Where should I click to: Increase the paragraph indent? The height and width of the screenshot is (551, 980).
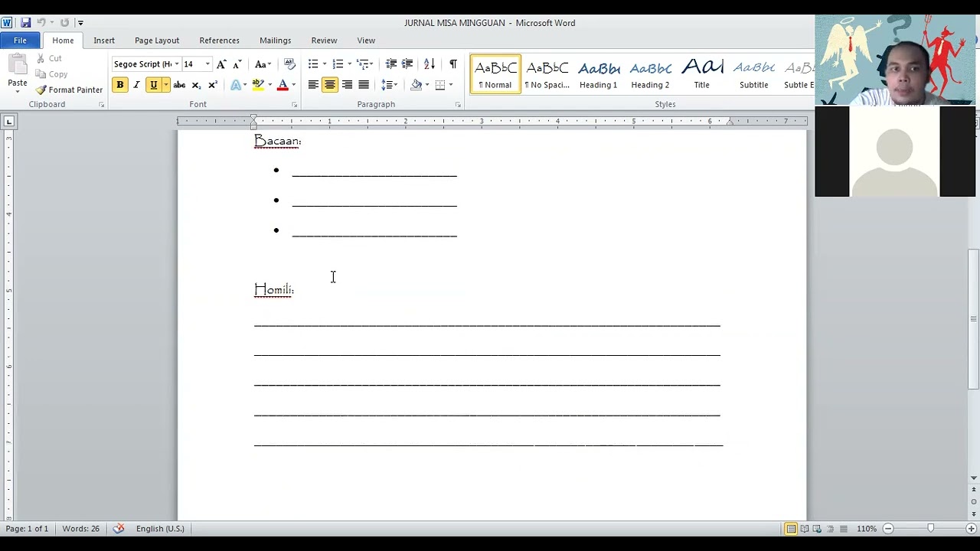pos(407,64)
